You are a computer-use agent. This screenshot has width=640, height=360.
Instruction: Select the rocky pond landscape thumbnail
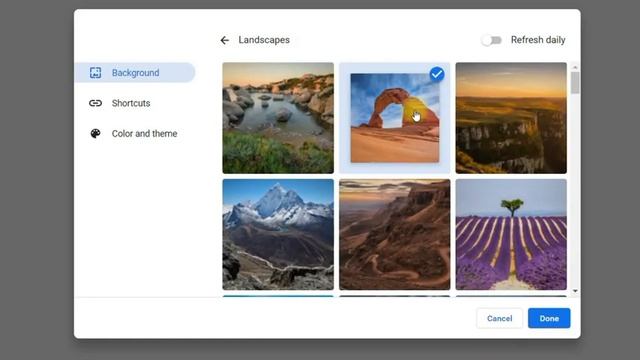[x=278, y=118]
